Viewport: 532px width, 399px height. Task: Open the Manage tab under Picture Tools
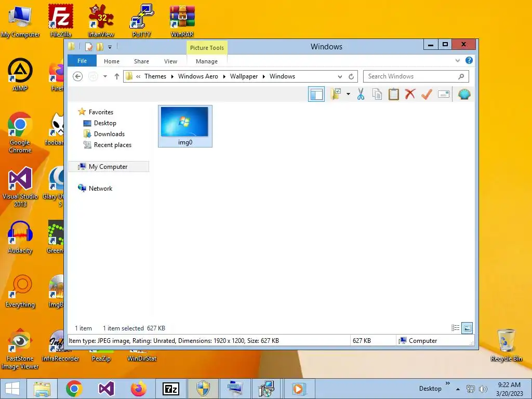(207, 61)
